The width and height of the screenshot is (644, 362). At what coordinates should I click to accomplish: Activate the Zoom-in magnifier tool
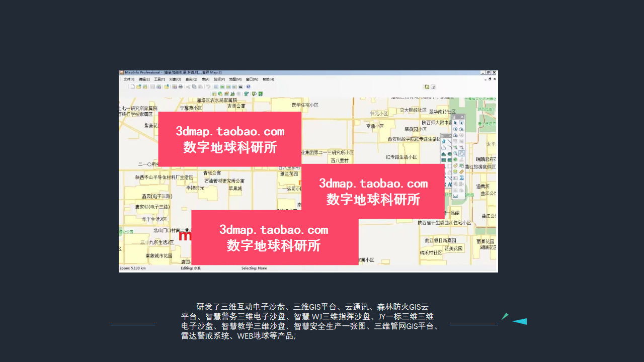456,147
